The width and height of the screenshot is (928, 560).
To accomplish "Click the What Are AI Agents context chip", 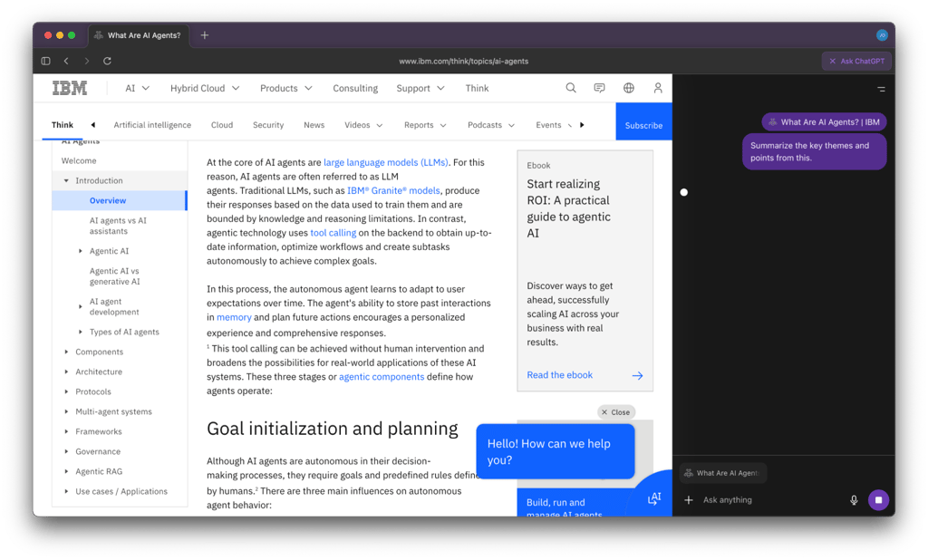I will [722, 473].
